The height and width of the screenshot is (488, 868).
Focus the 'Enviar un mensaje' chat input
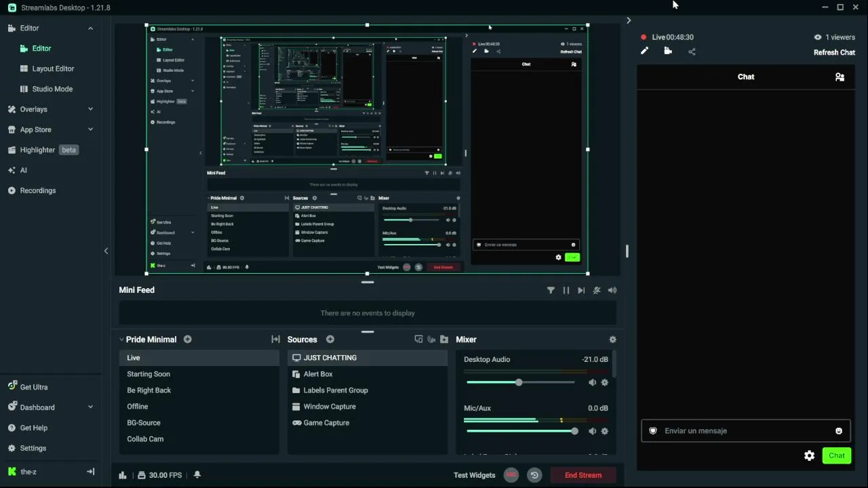pos(746,431)
